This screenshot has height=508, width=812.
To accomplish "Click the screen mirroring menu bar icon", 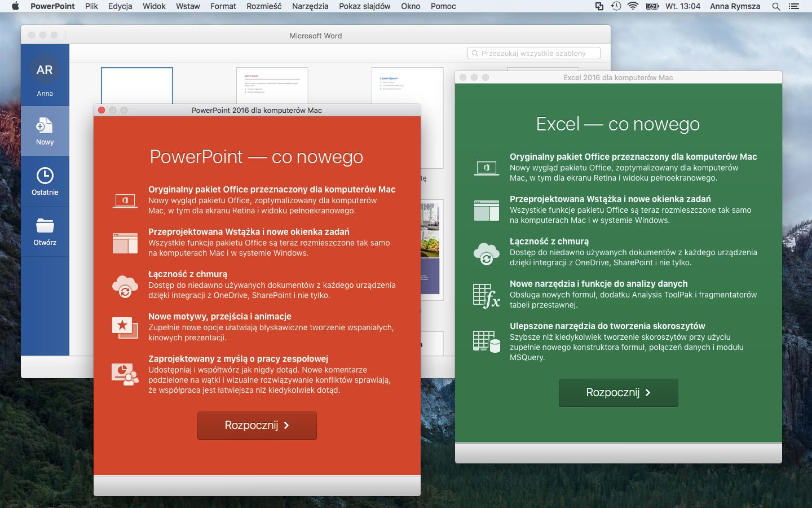I will point(599,6).
